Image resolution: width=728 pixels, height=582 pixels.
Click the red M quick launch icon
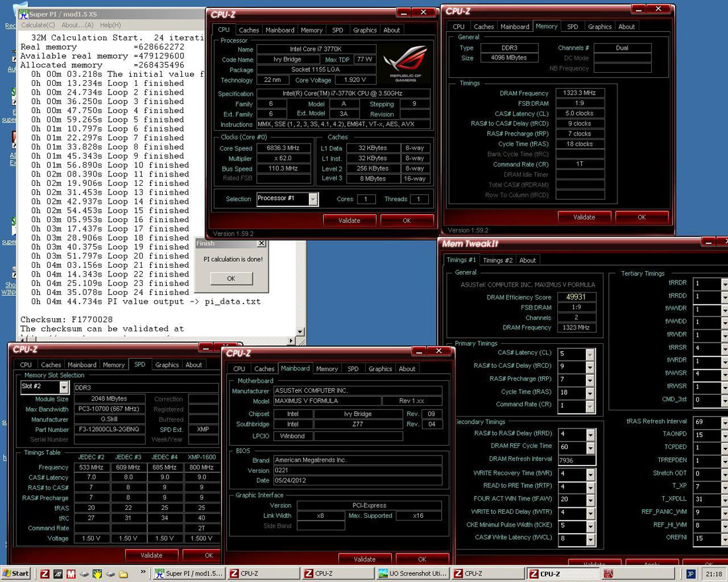71,573
